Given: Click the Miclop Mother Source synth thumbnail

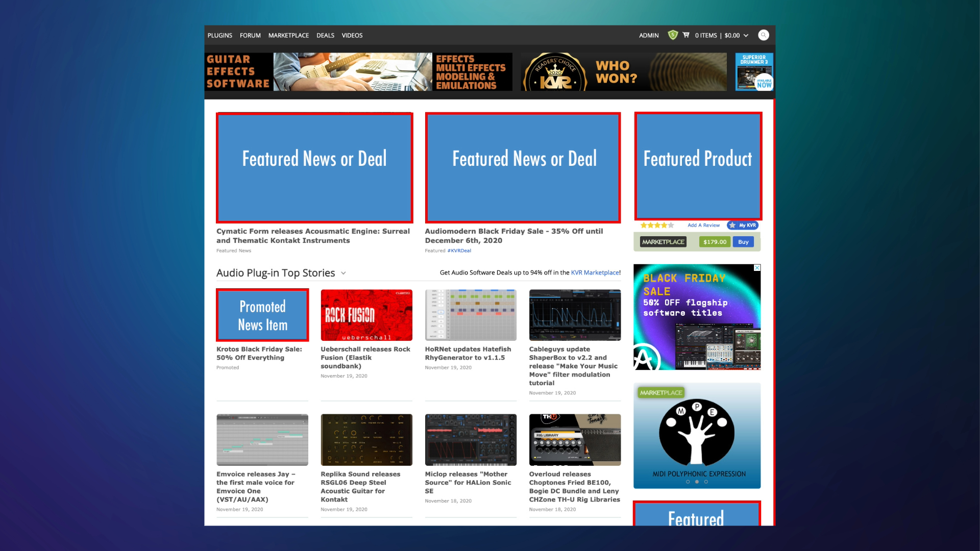Looking at the screenshot, I should click(471, 440).
